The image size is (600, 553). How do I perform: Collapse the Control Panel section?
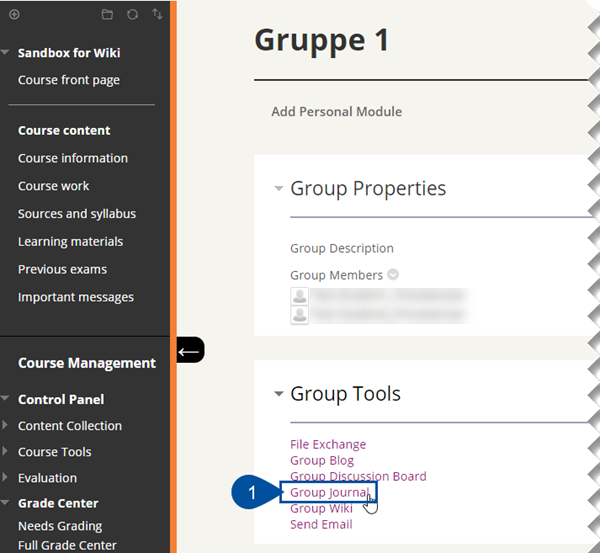coord(5,398)
